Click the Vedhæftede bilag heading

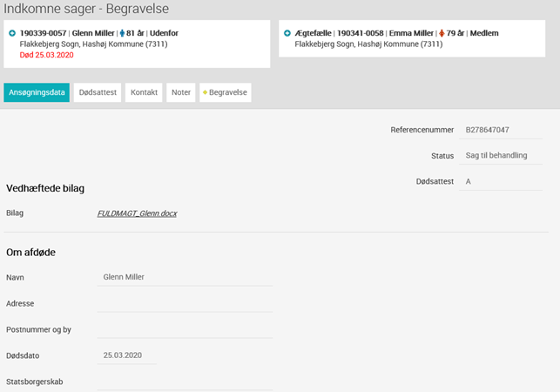pyautogui.click(x=45, y=188)
